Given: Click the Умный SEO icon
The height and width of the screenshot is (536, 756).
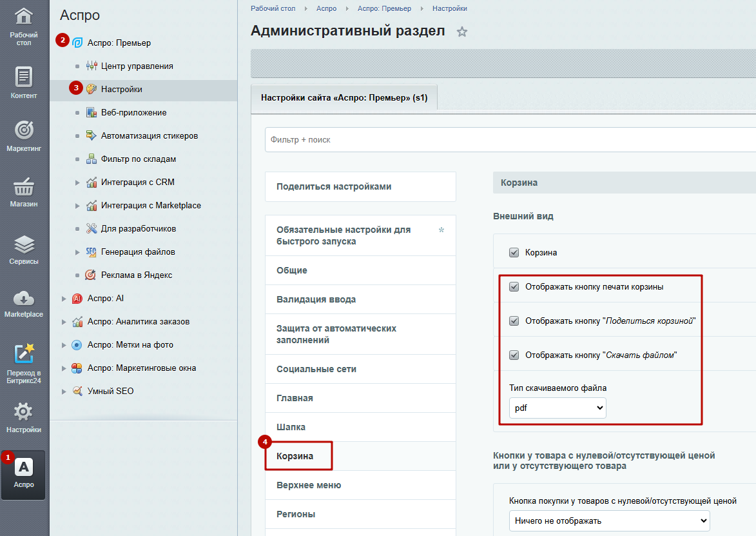Looking at the screenshot, I should coord(77,392).
